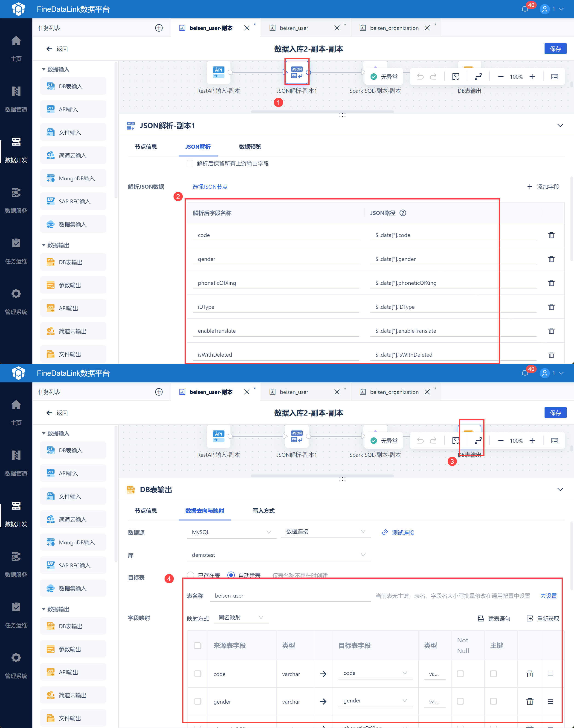The image size is (574, 728).
Task: Open the notification bell with 40 badge
Action: point(525,9)
